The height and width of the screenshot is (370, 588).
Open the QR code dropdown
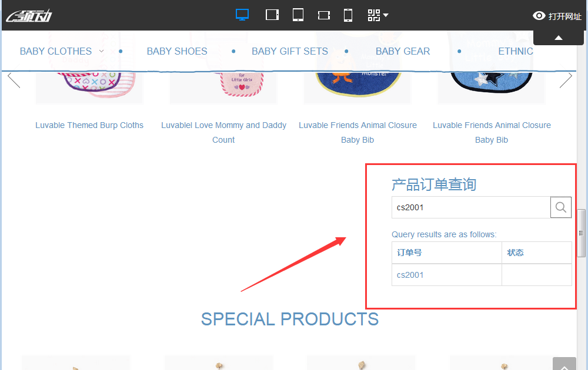[377, 15]
